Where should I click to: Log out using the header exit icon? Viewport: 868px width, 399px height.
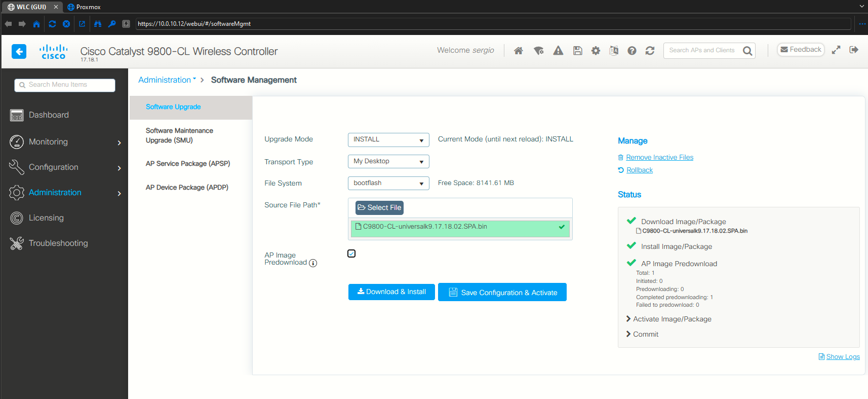pos(854,50)
